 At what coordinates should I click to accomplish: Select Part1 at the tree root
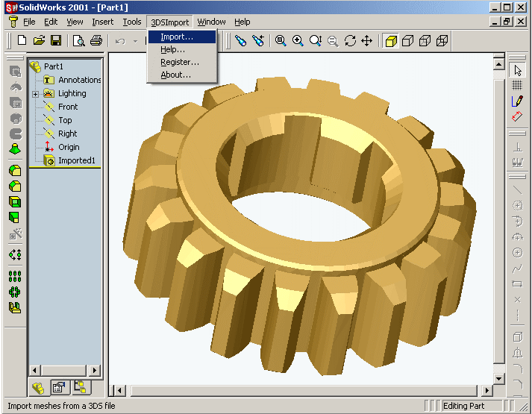(53, 66)
